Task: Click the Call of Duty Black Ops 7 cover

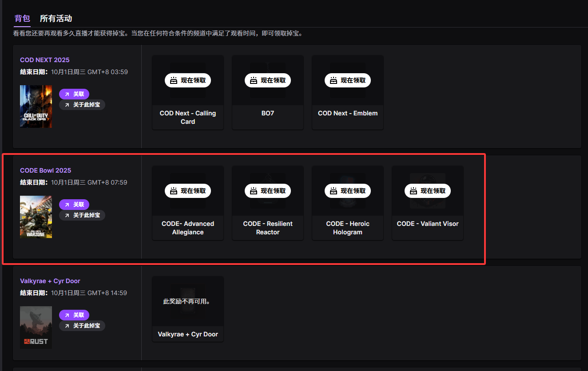Action: tap(36, 107)
